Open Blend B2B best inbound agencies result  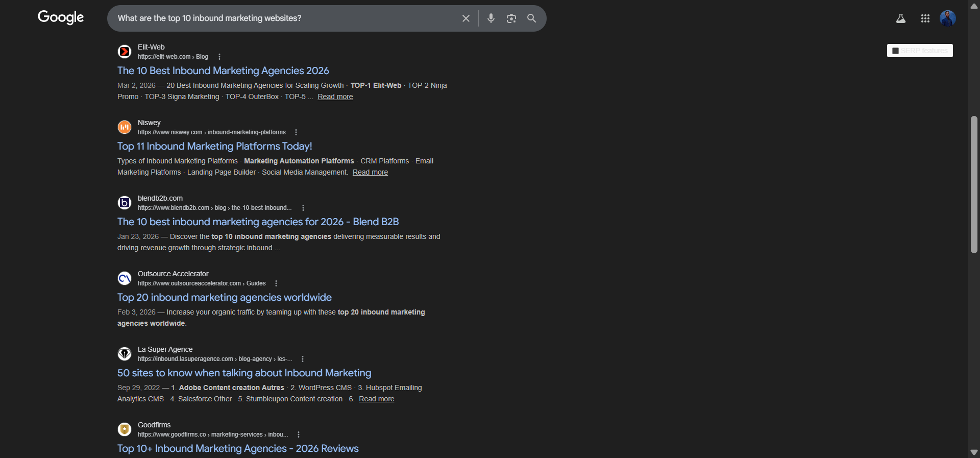pyautogui.click(x=258, y=222)
